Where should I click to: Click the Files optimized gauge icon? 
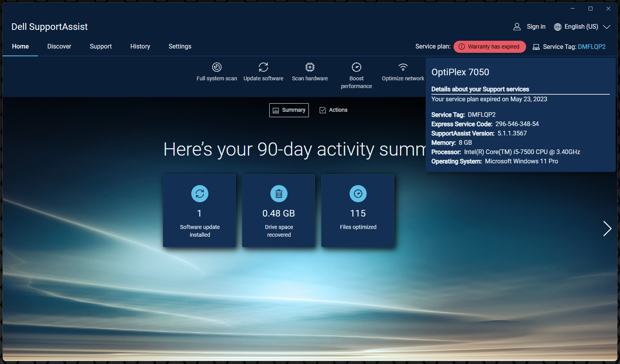click(x=358, y=194)
